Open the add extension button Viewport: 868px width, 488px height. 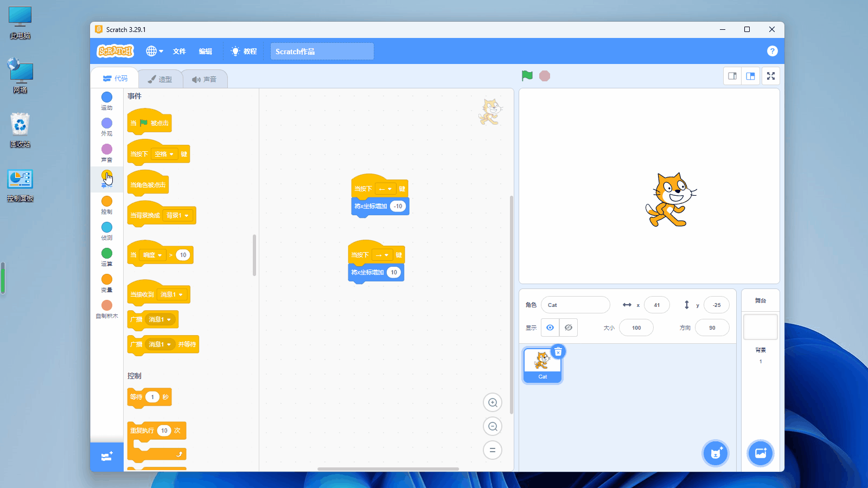click(x=107, y=457)
